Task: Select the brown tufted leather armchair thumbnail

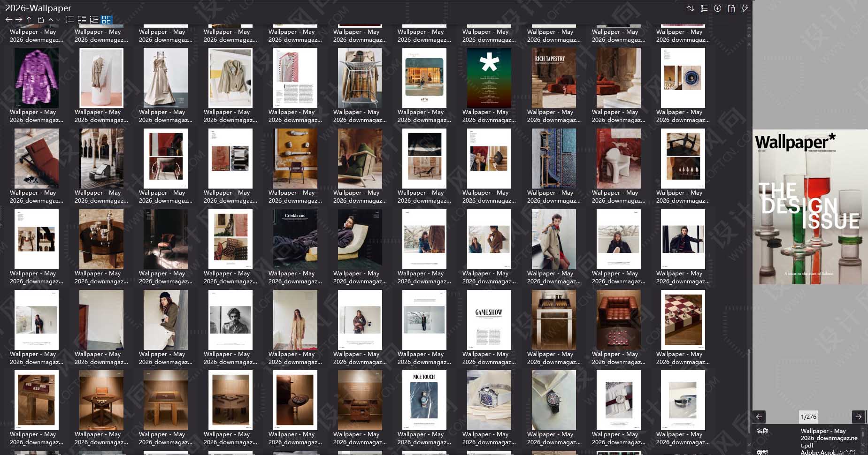Action: click(x=619, y=320)
